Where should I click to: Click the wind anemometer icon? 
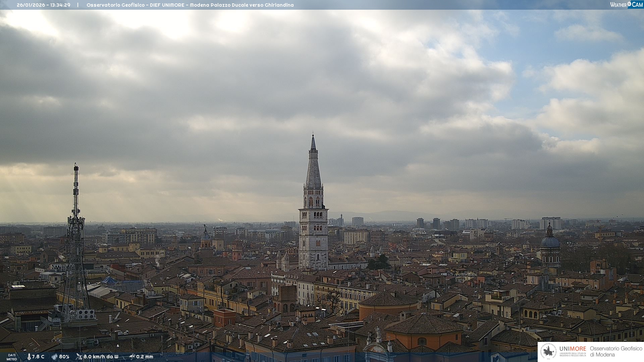(79, 357)
